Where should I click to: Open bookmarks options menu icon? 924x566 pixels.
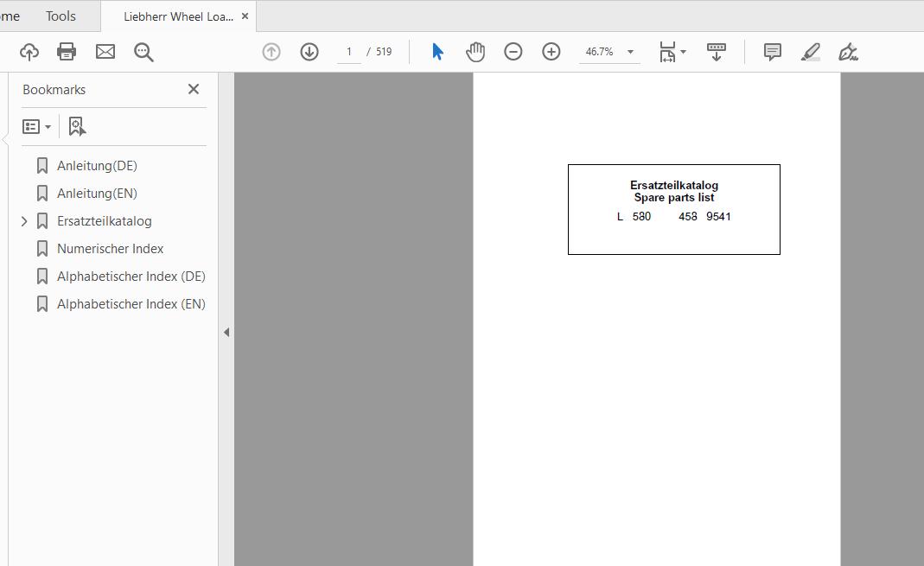coord(36,127)
